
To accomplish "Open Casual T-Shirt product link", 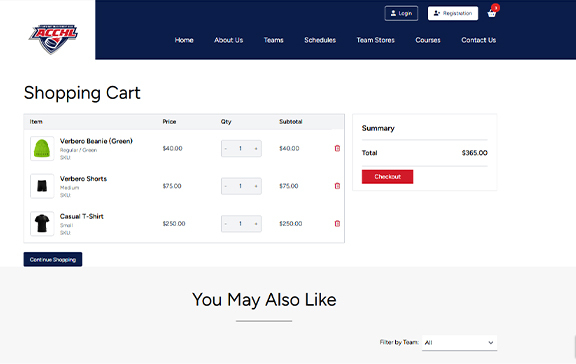I will pyautogui.click(x=82, y=216).
